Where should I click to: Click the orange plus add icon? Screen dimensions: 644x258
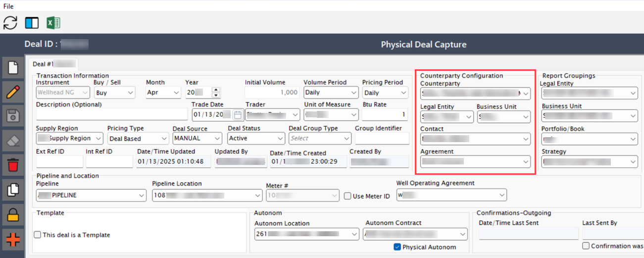(x=13, y=240)
